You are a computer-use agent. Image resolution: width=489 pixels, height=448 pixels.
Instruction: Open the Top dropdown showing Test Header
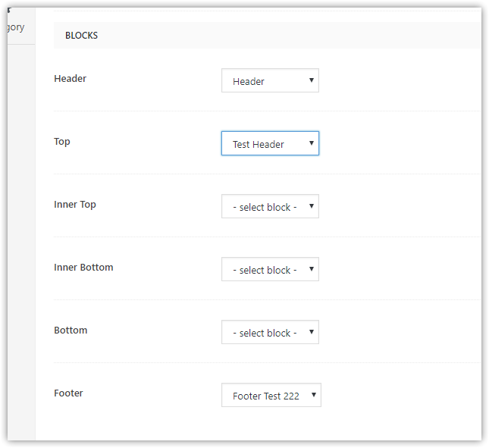coord(270,143)
